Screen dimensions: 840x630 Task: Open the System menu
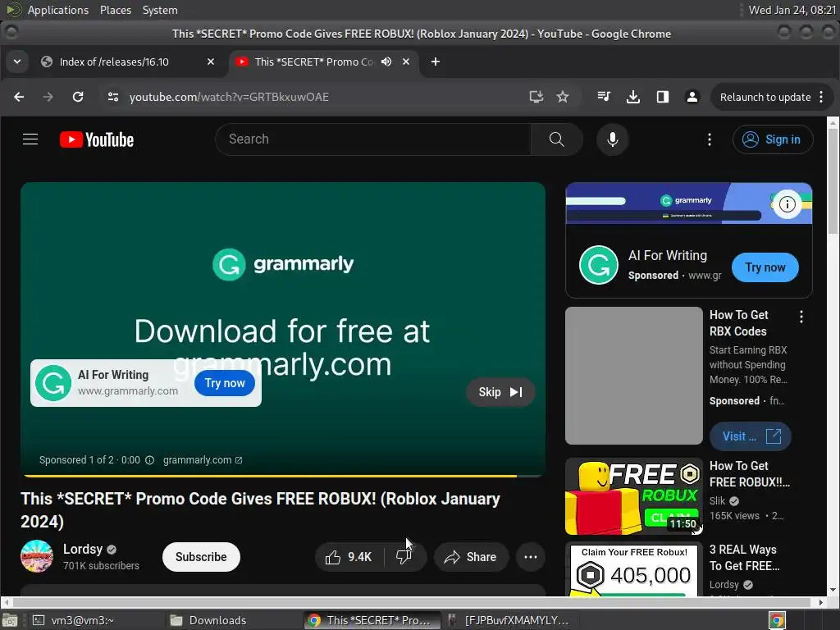pyautogui.click(x=160, y=10)
